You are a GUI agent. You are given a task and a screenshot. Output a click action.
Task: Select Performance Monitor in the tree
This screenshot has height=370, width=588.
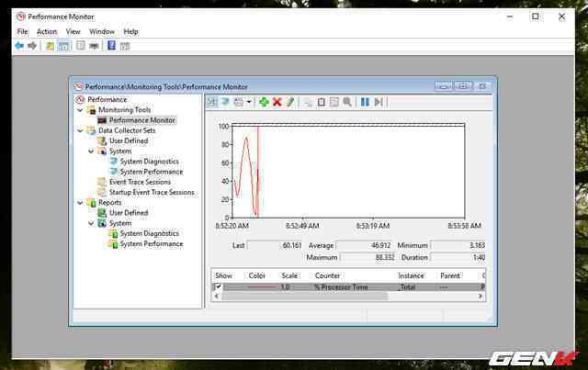[x=142, y=120]
